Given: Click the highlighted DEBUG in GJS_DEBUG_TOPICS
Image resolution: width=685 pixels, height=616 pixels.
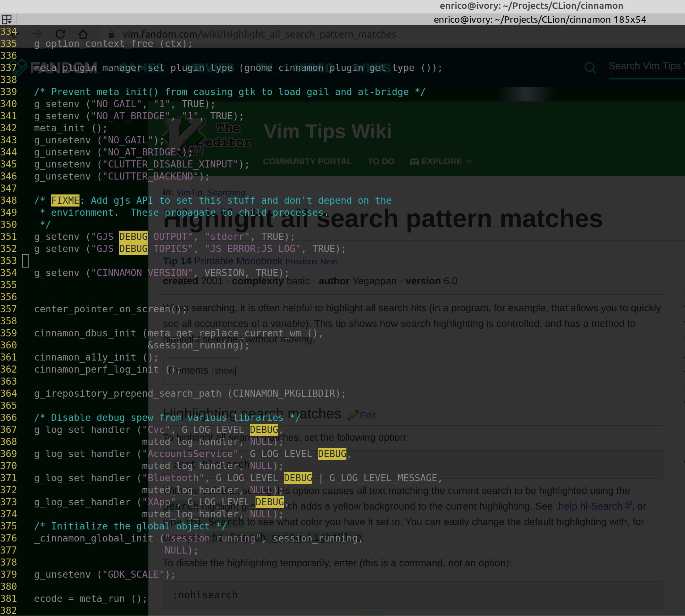Looking at the screenshot, I should (x=133, y=249).
